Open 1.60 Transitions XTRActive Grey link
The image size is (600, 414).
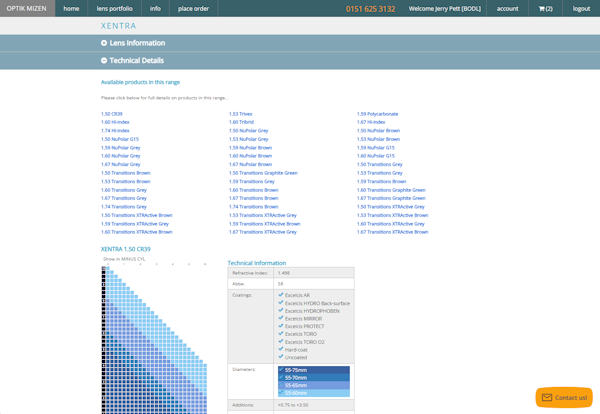click(x=391, y=224)
